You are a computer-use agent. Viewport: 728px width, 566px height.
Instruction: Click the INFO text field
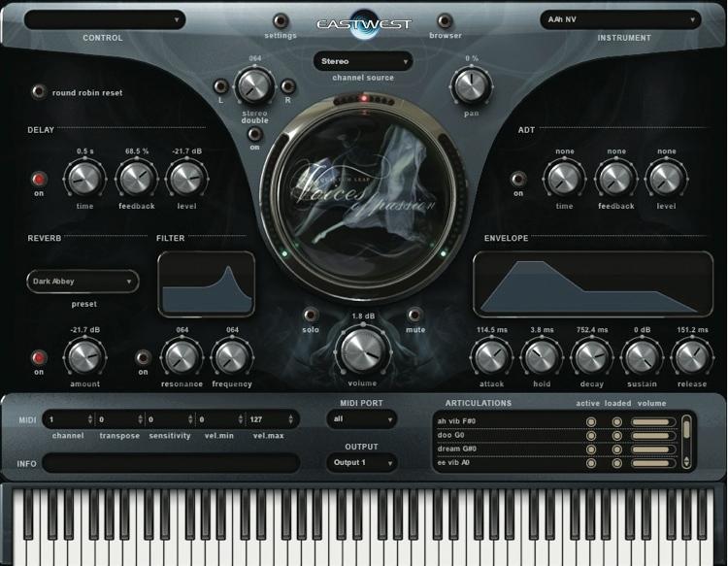[x=171, y=463]
